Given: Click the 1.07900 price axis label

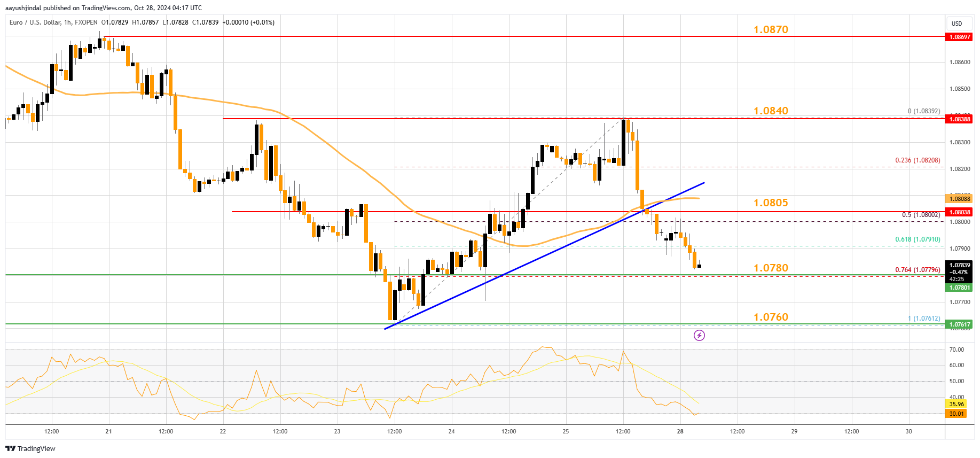Looking at the screenshot, I should [x=960, y=249].
